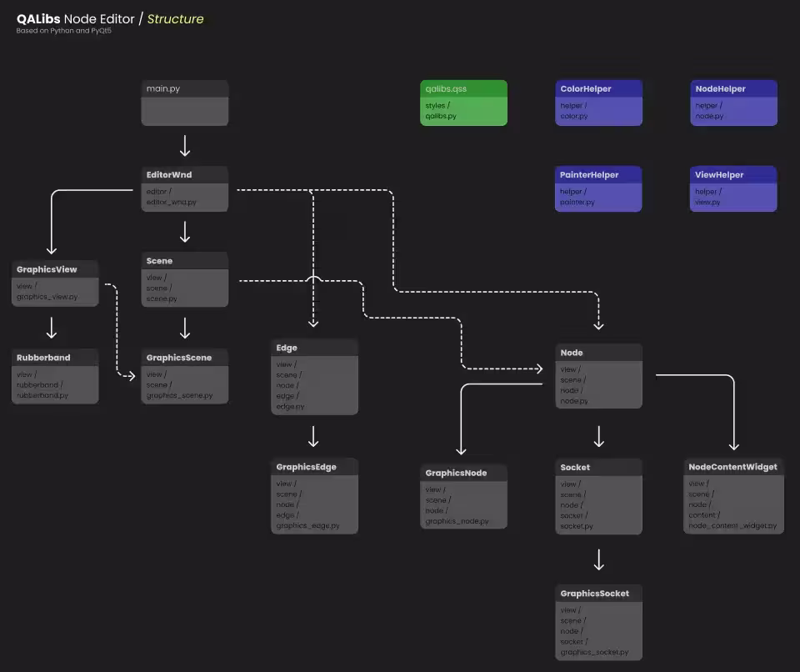Click the 'rubberband.py' file name
The width and height of the screenshot is (800, 672).
(42, 395)
